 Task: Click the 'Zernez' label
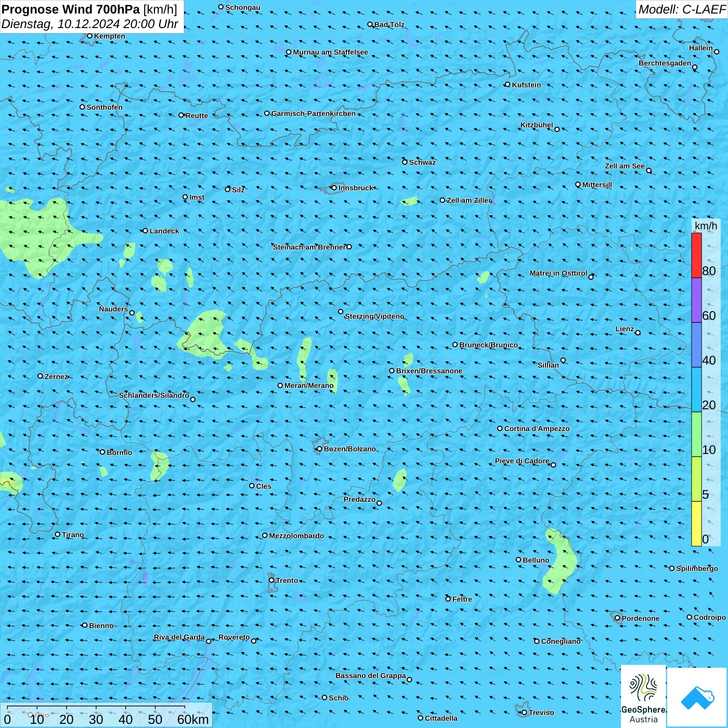pyautogui.click(x=56, y=376)
